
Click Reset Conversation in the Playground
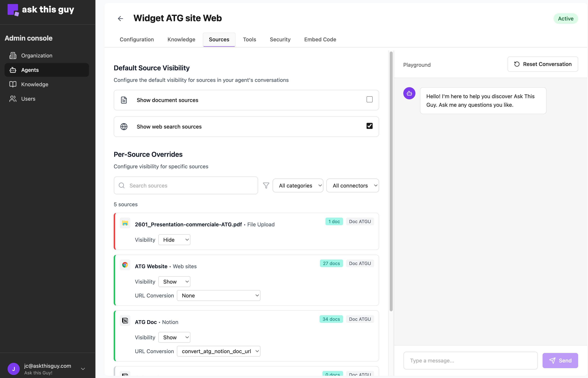(543, 64)
